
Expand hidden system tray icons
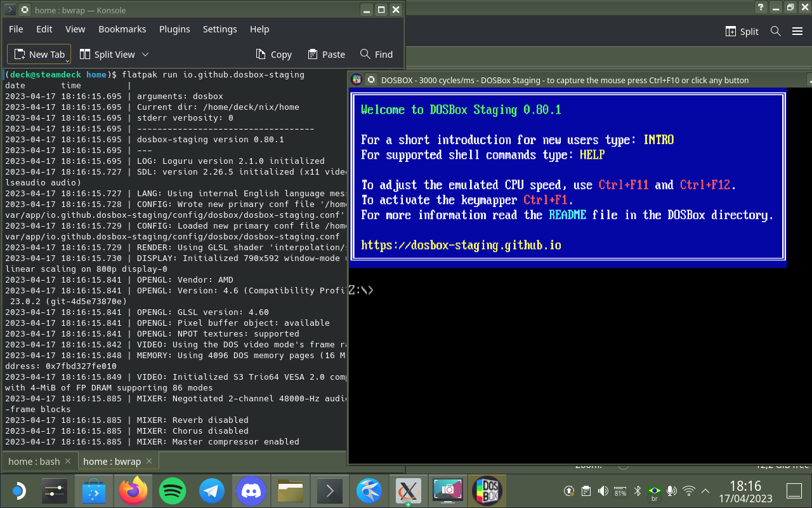point(705,490)
